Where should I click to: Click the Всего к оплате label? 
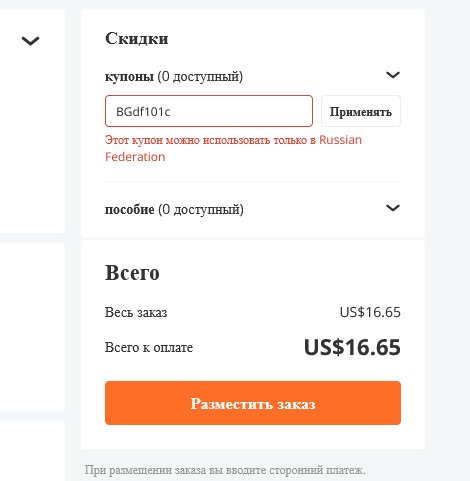149,347
